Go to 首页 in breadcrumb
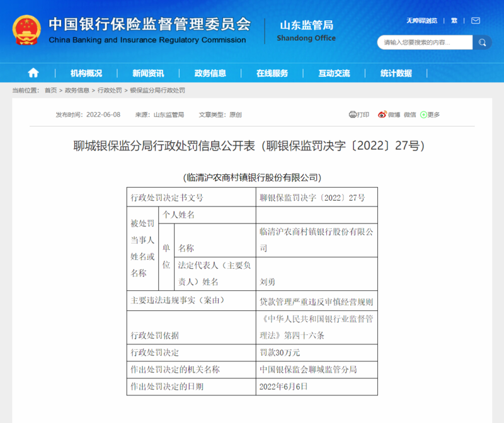 50,90
